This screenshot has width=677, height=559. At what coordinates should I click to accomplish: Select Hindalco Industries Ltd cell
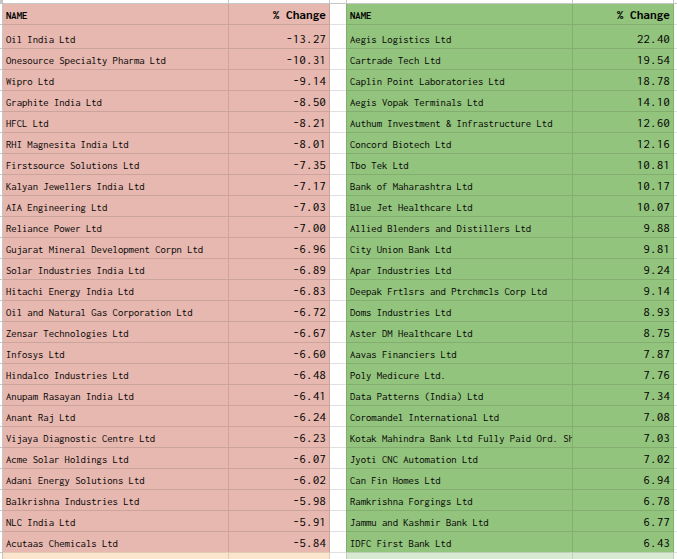click(115, 376)
